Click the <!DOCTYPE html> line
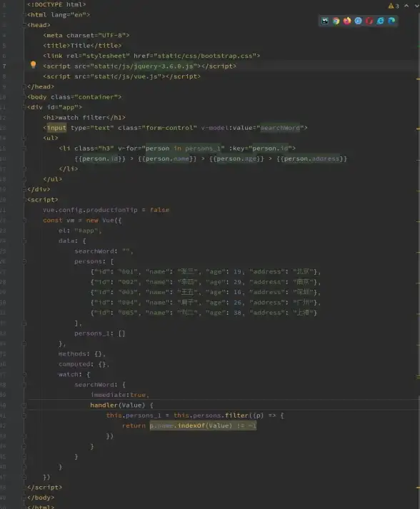Screen dimensions: 420x509 click(x=56, y=4)
